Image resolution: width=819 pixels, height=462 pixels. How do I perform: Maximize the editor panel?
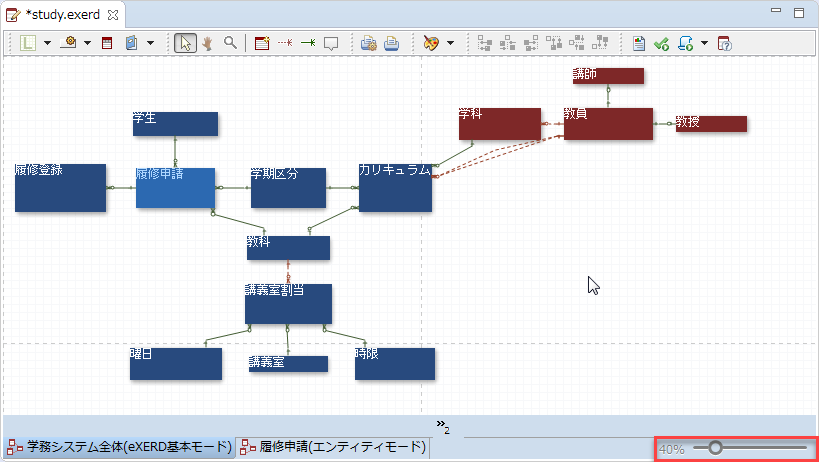[799, 13]
